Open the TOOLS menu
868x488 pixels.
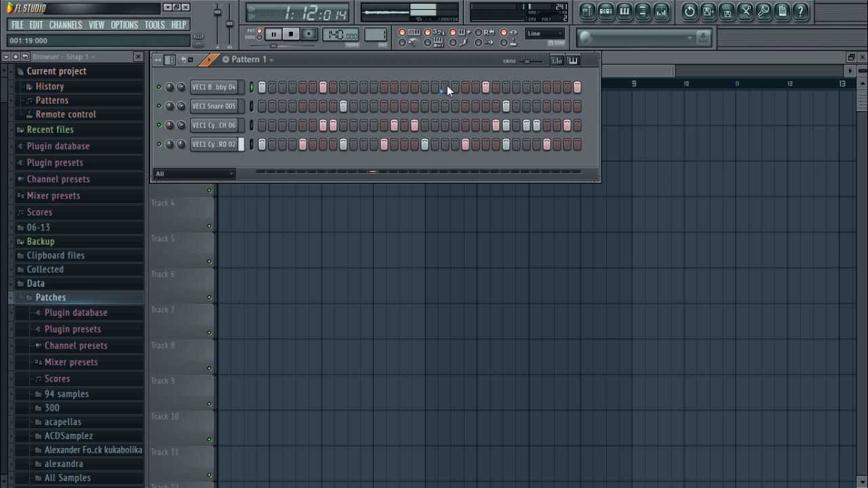(155, 25)
